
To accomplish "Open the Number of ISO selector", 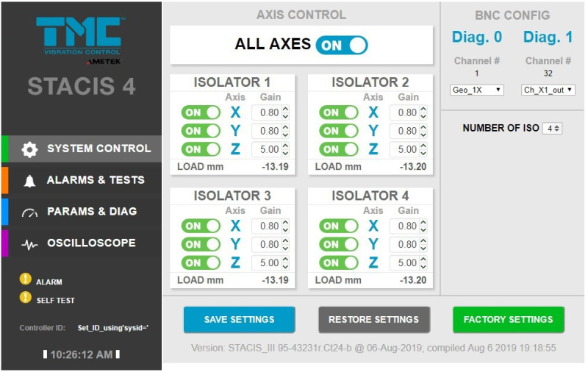I will [553, 128].
